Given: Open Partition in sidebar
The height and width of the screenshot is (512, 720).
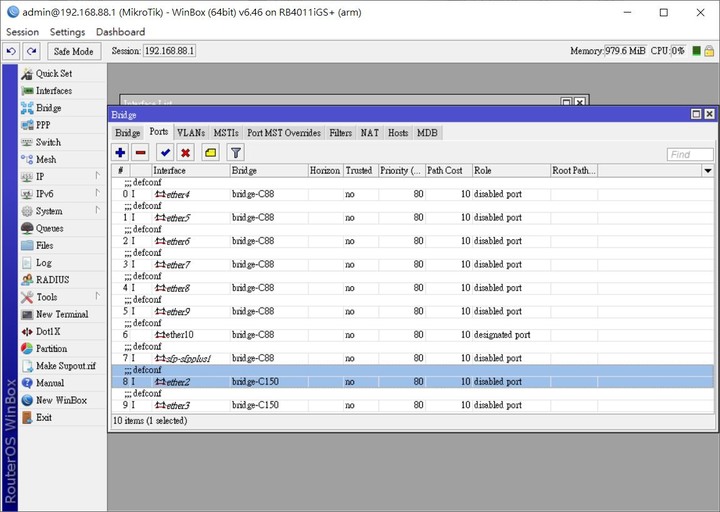Looking at the screenshot, I should click(62, 349).
